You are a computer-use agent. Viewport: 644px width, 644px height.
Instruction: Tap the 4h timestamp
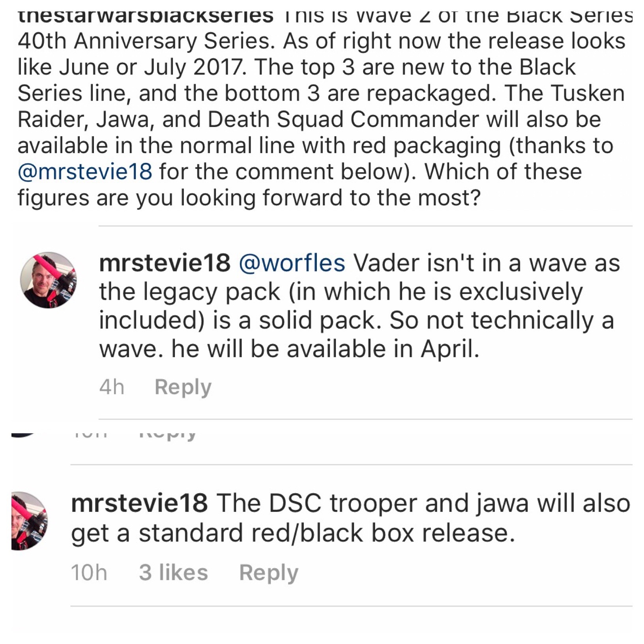point(112,387)
